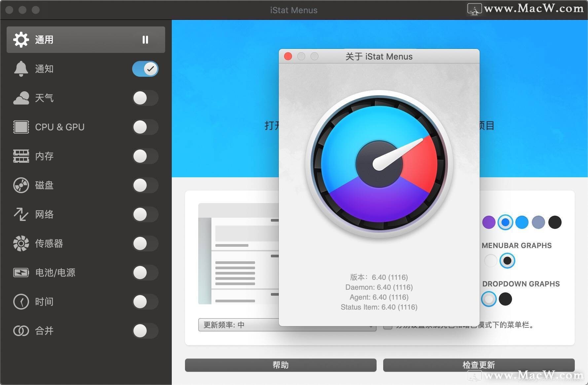Viewport: 588px width, 385px height.
Task: Enable the 合并 toggle switch
Action: coord(145,331)
